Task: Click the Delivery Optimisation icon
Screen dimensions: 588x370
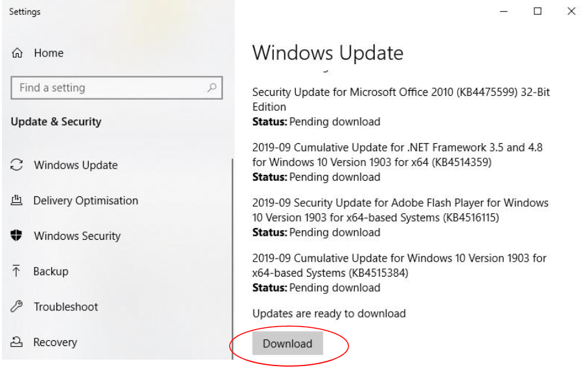Action: 16,200
